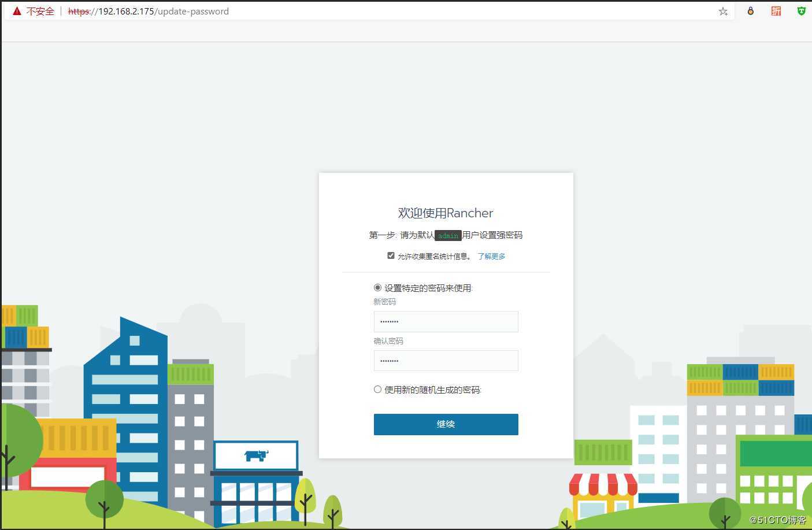Open the penguin browser extension icon
This screenshot has height=530, width=812.
click(751, 11)
